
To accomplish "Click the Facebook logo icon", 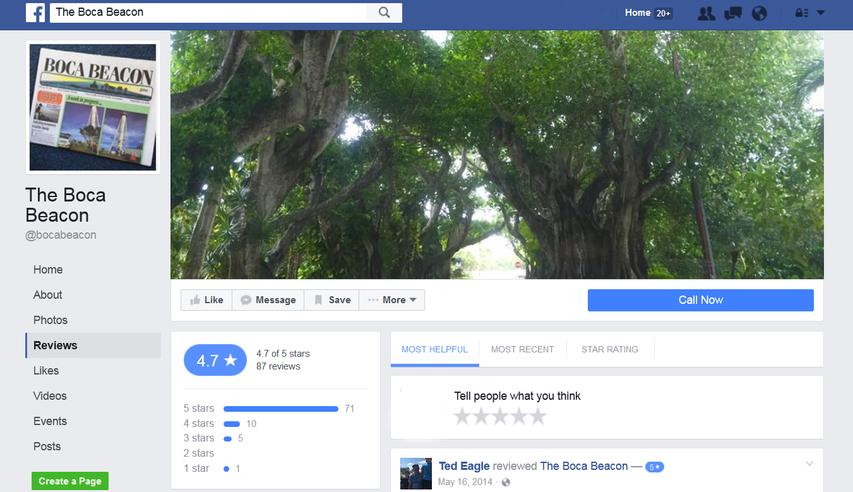I will pyautogui.click(x=35, y=13).
